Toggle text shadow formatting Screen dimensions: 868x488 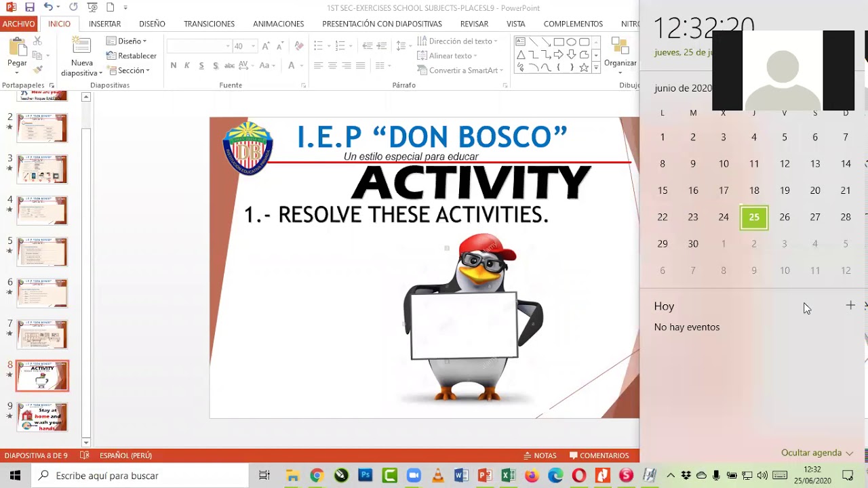(x=216, y=66)
